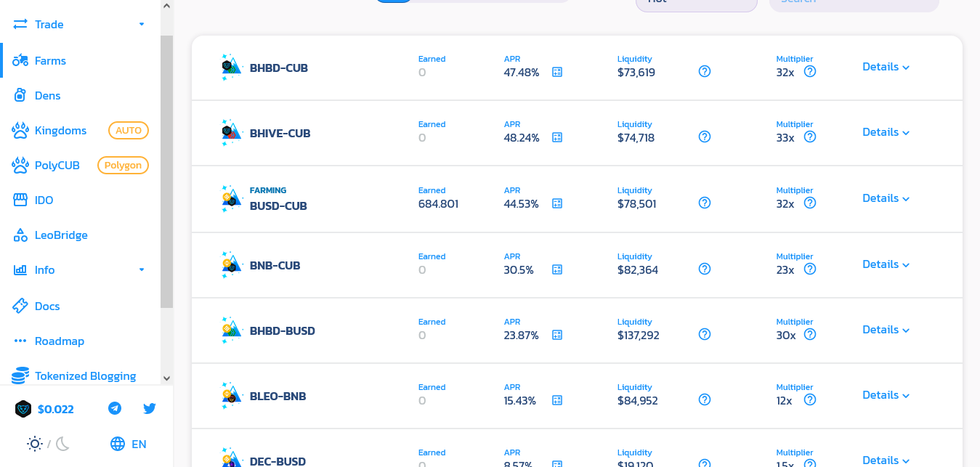This screenshot has height=467, width=980.
Task: Click the Roadmap three-dots icon
Action: click(20, 341)
